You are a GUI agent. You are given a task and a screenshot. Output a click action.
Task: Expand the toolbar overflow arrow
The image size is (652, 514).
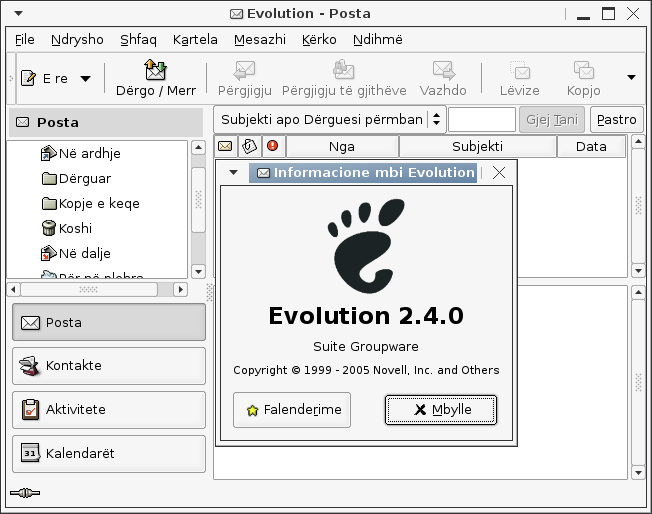click(x=631, y=77)
